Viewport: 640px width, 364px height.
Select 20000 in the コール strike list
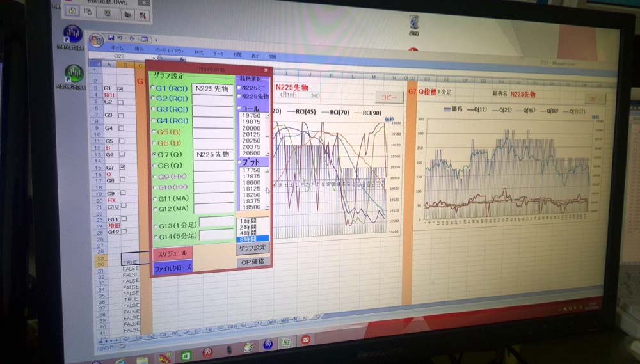tap(252, 128)
